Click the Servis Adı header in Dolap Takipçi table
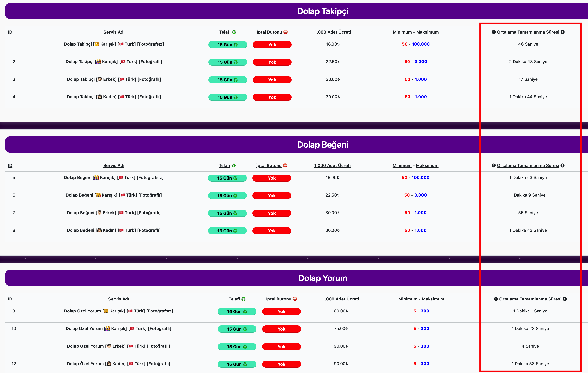The image size is (588, 373). tap(114, 32)
